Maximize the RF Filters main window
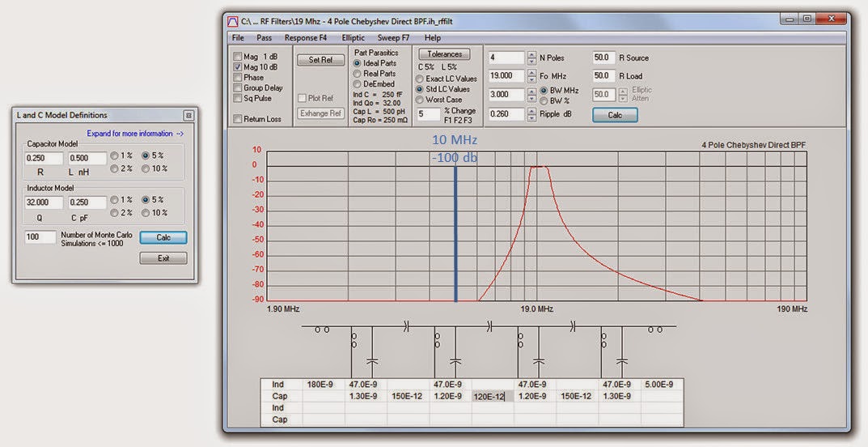Screen dimensions: 868x447 coord(807,19)
